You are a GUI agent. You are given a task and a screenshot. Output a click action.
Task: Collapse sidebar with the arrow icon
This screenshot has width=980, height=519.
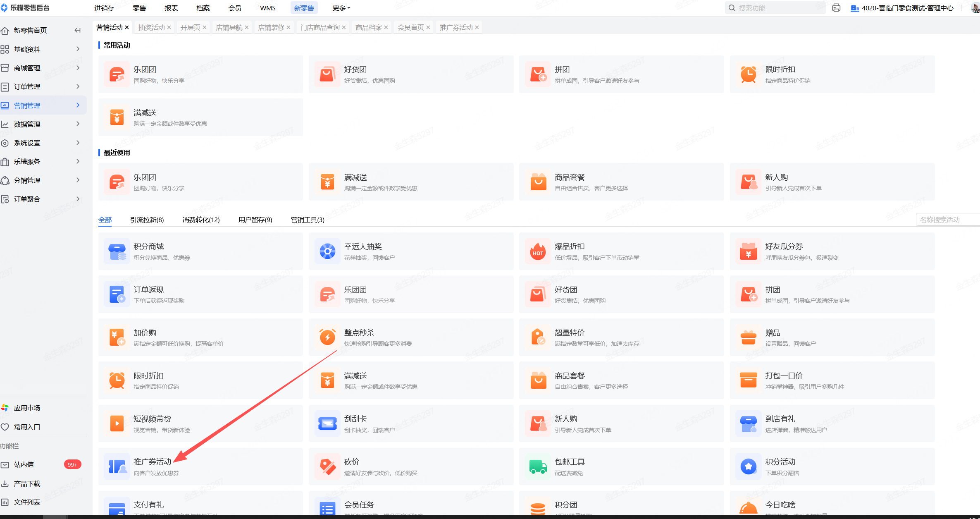[x=77, y=30]
